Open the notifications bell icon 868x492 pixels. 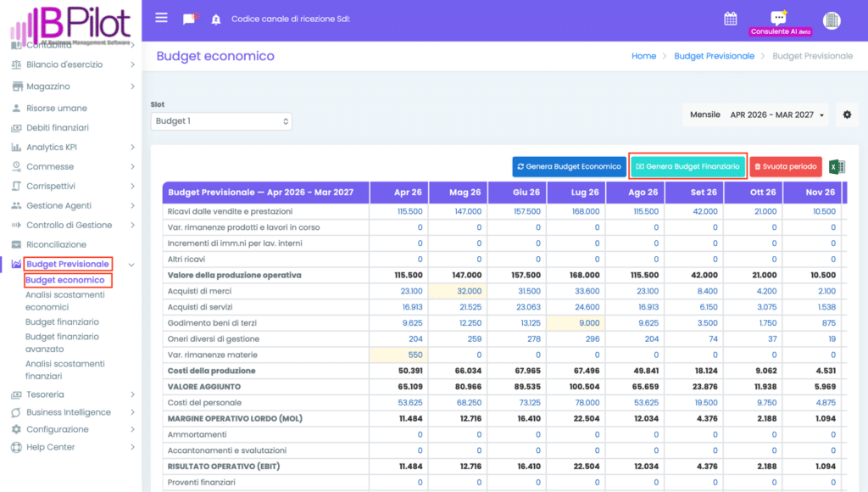215,20
